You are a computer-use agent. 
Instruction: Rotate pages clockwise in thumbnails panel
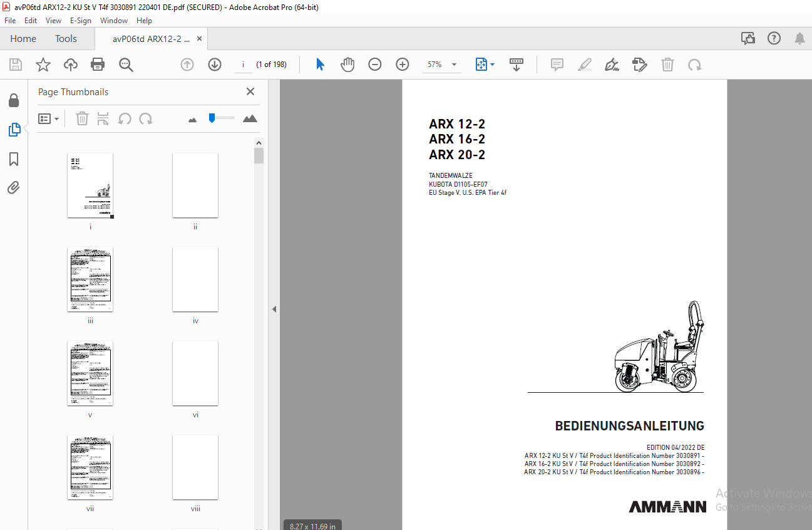pos(146,118)
